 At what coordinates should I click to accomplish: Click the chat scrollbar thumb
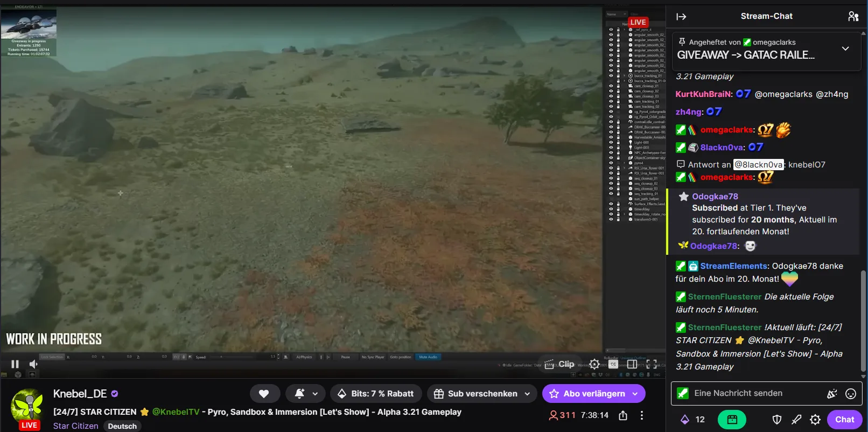tap(864, 320)
